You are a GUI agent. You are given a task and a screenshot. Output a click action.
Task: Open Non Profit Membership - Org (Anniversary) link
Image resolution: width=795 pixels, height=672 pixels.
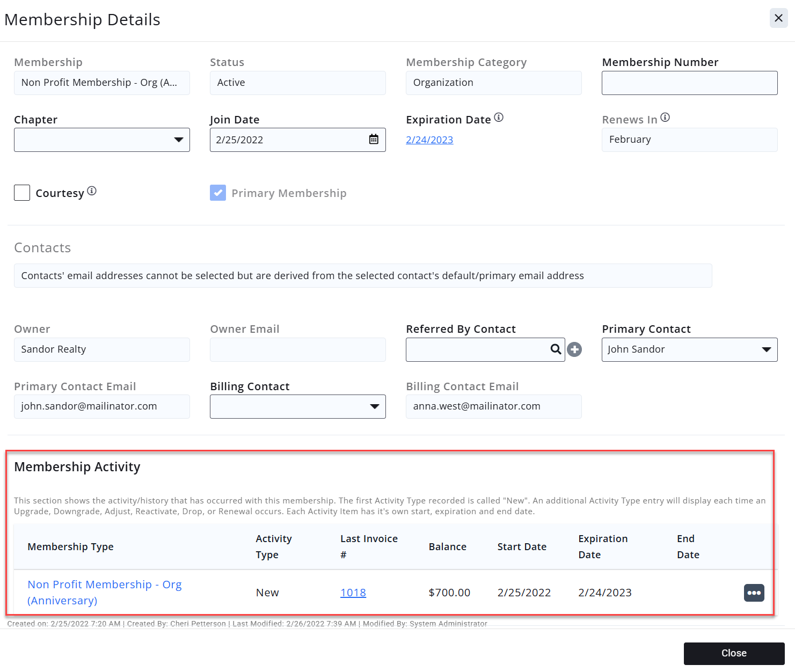point(105,593)
